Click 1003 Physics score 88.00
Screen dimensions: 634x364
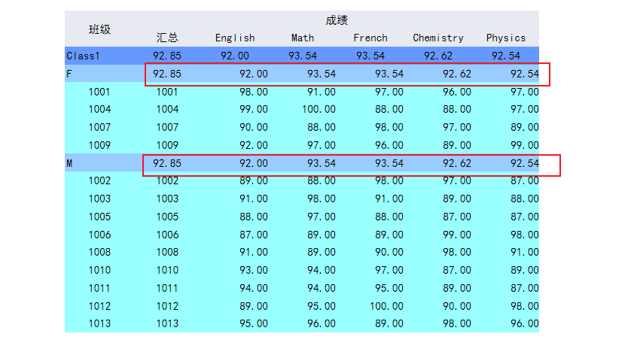click(x=525, y=199)
